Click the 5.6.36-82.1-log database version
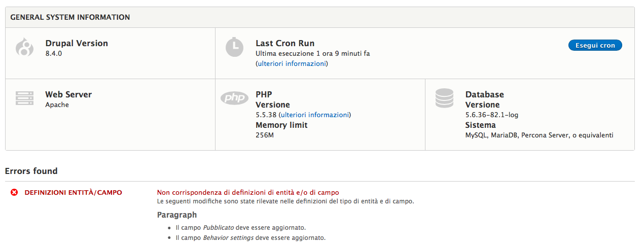This screenshot has height=246, width=644. click(x=492, y=115)
